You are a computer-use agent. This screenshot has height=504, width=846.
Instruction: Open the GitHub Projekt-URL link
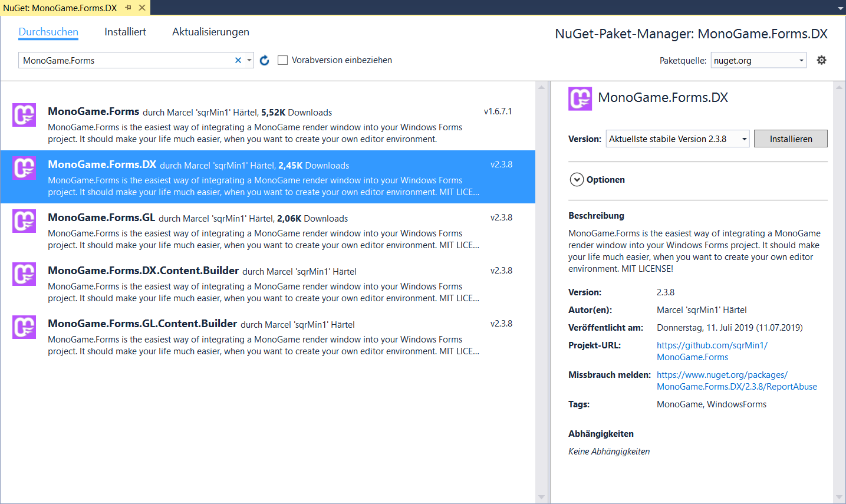point(712,351)
